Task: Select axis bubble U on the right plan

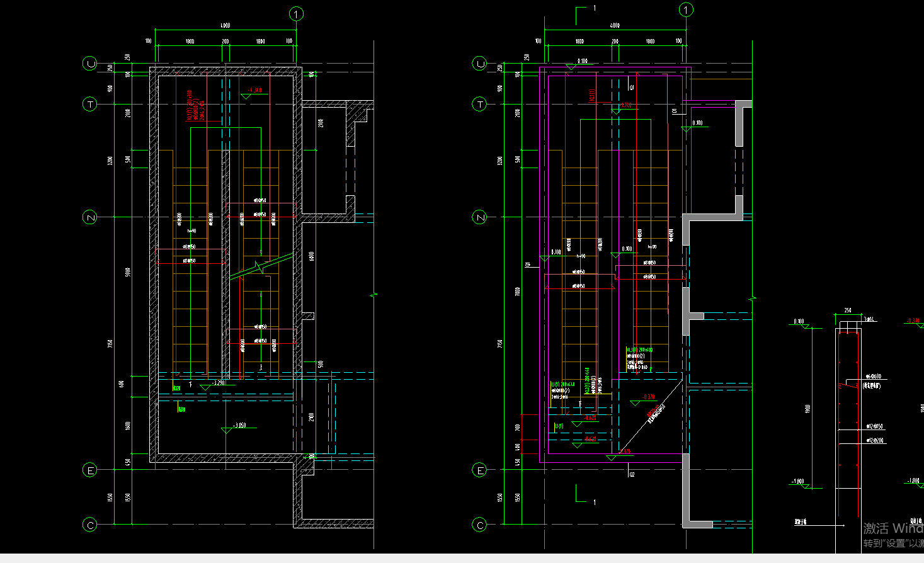Action: click(x=480, y=64)
